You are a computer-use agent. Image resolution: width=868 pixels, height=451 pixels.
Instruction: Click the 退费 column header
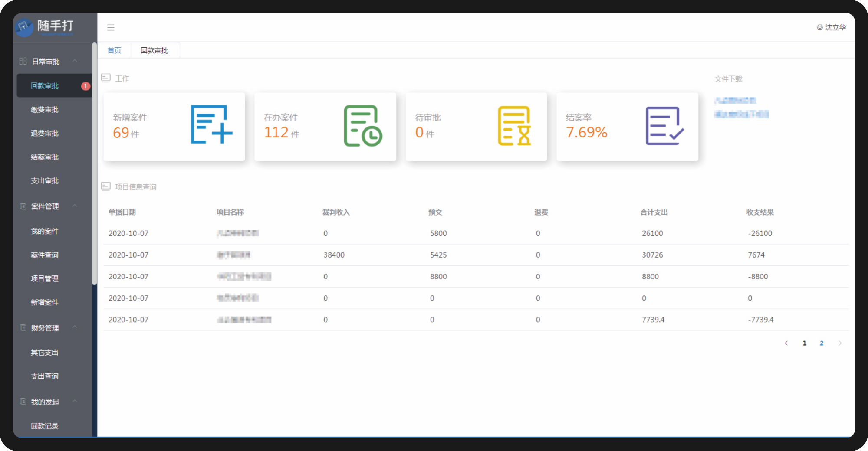click(x=541, y=212)
